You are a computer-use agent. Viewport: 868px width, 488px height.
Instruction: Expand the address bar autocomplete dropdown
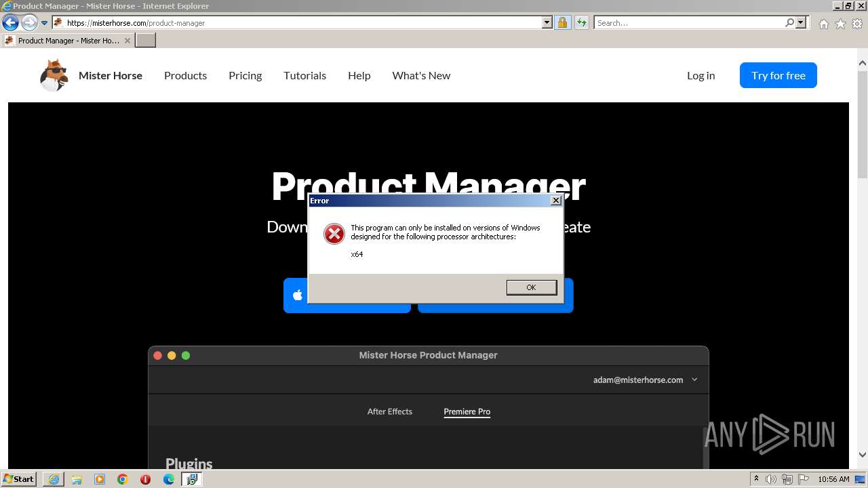547,22
